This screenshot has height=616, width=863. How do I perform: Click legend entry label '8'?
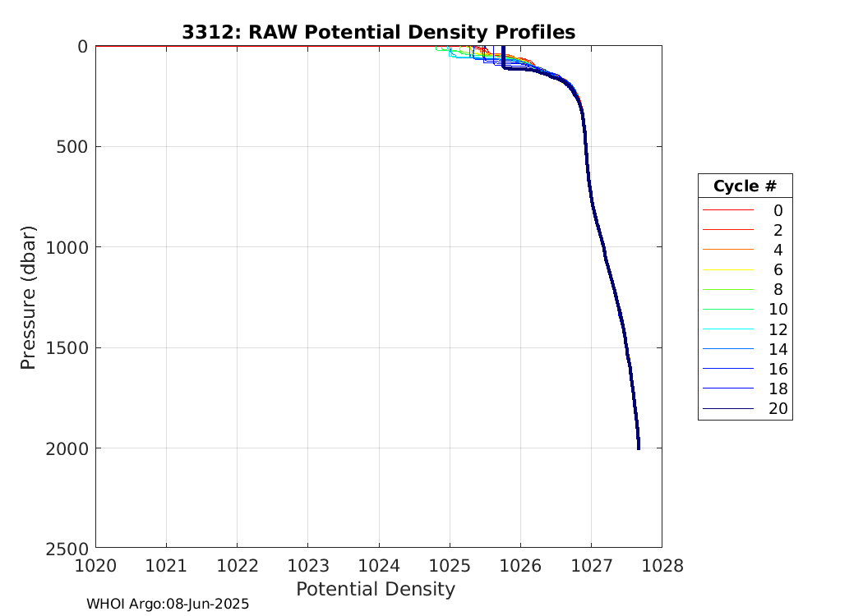778,290
